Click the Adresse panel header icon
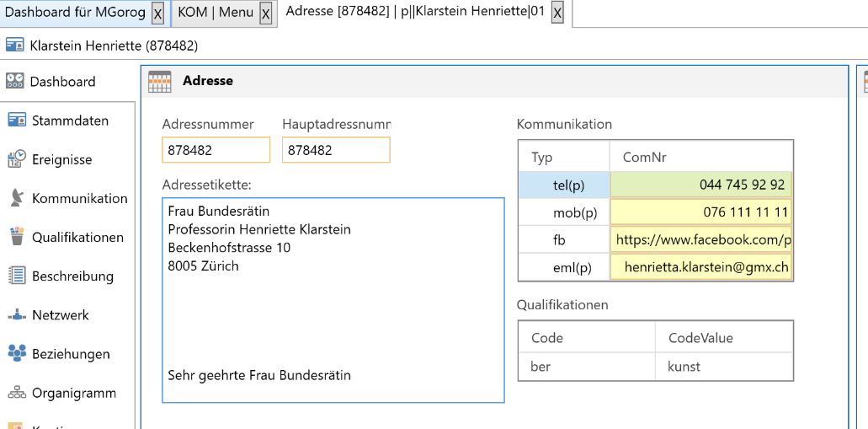The height and width of the screenshot is (429, 868). click(x=159, y=81)
